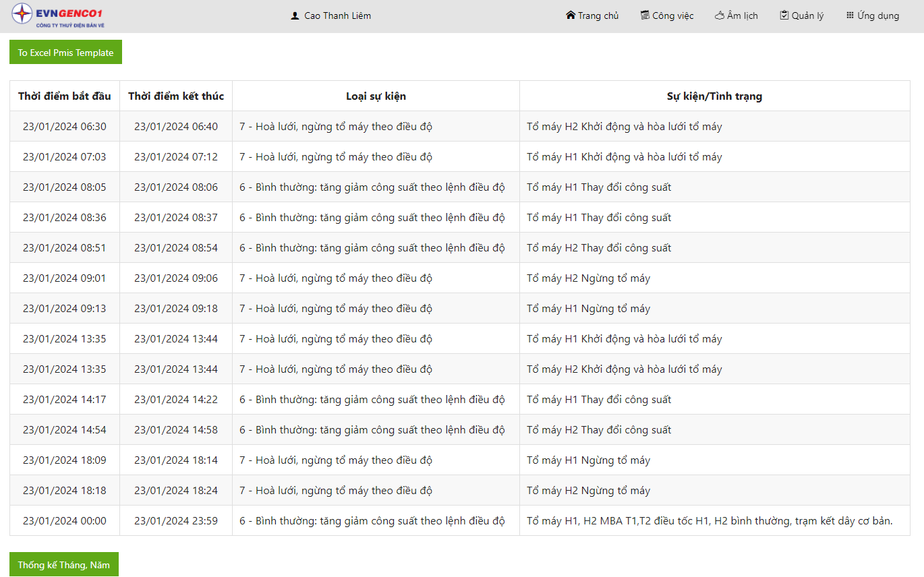Select start time 23/01/2024 18:18 cell
Image resolution: width=924 pixels, height=577 pixels.
[65, 490]
